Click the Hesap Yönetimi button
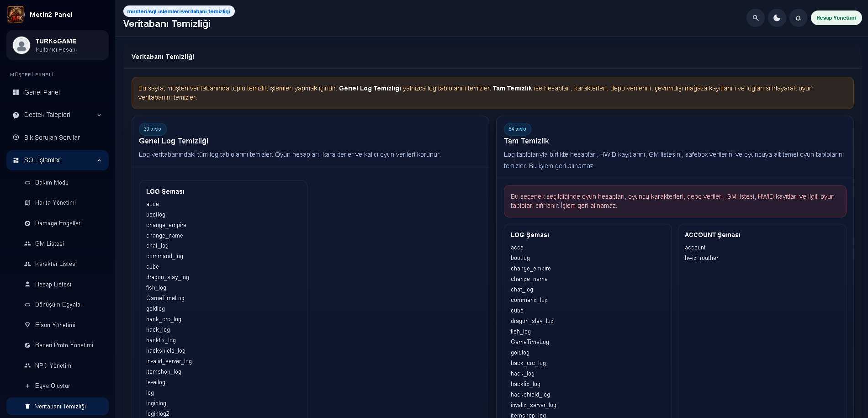 836,18
